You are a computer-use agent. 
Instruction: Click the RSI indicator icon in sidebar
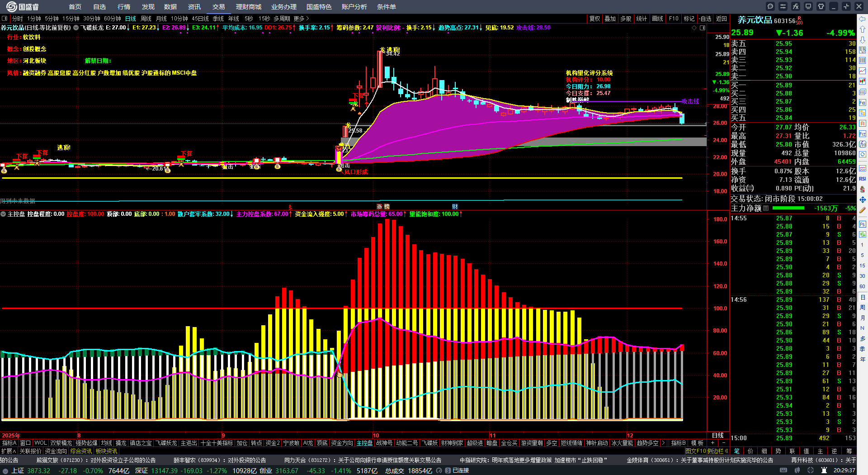point(863,179)
